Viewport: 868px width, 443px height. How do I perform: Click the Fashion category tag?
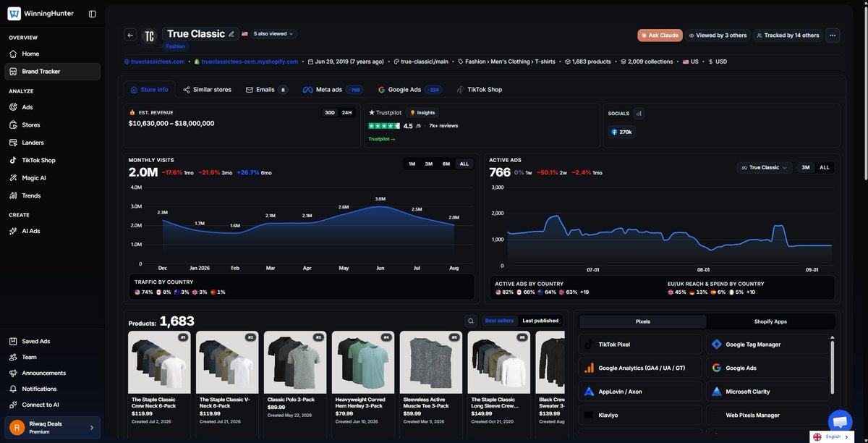175,46
